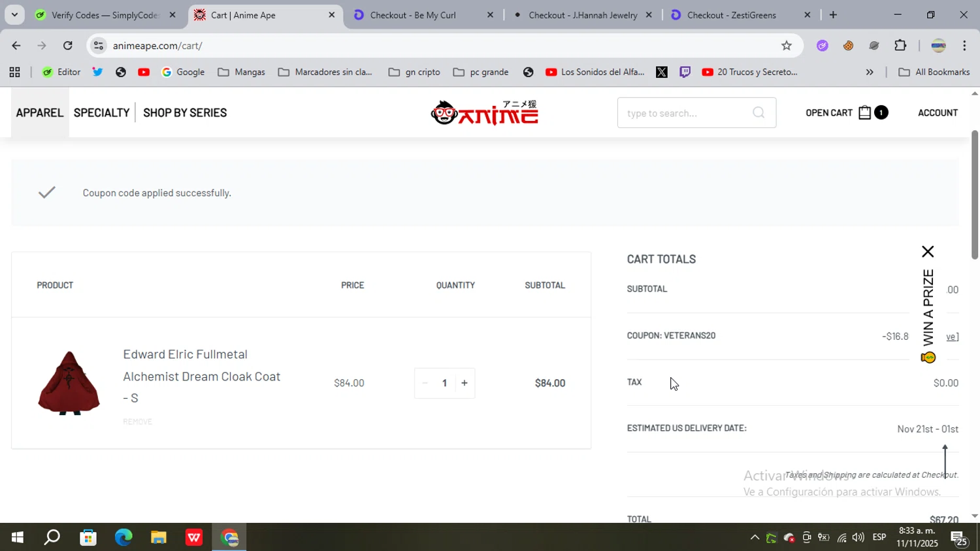Open the gn cripto bookmark folder
This screenshot has width=980, height=551.
point(414,73)
